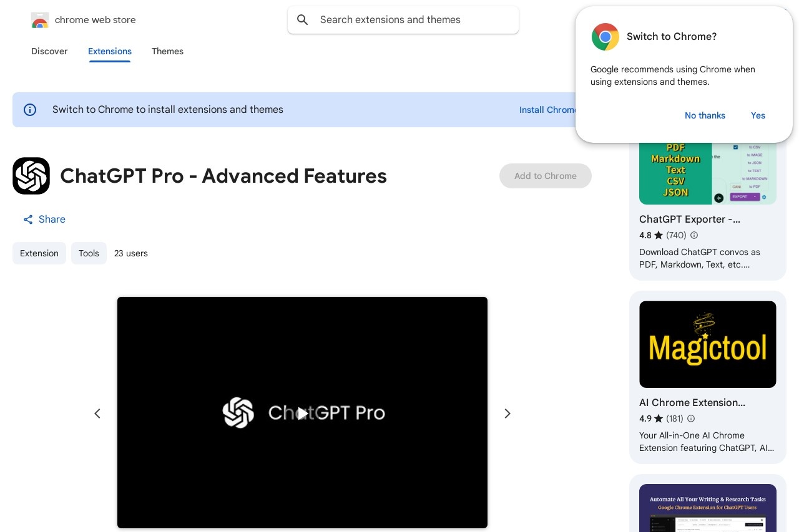
Task: Dismiss popup with No thanks
Action: click(x=705, y=115)
